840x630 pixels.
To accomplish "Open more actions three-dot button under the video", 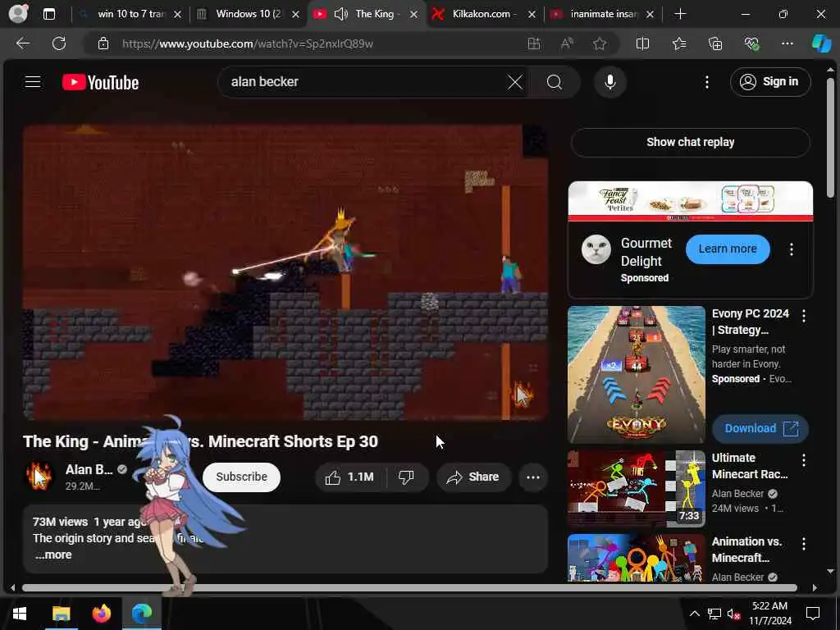I will pos(532,477).
